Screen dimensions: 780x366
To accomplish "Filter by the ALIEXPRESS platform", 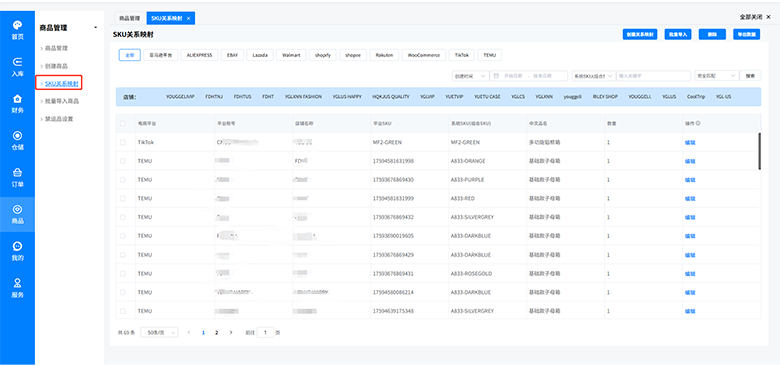I will pyautogui.click(x=199, y=55).
